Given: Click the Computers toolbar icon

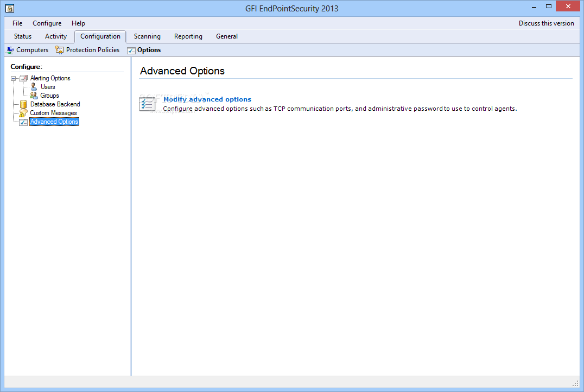Looking at the screenshot, I should (x=10, y=50).
